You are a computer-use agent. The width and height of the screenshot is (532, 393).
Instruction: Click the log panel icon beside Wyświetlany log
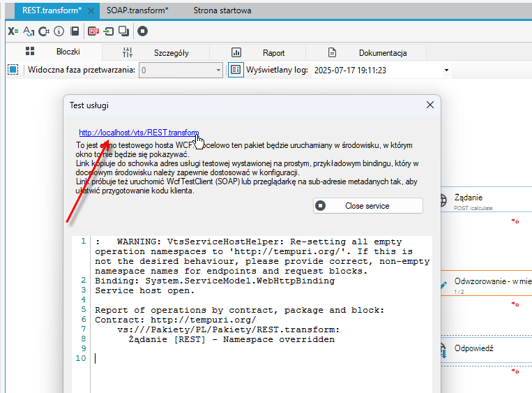tap(236, 70)
